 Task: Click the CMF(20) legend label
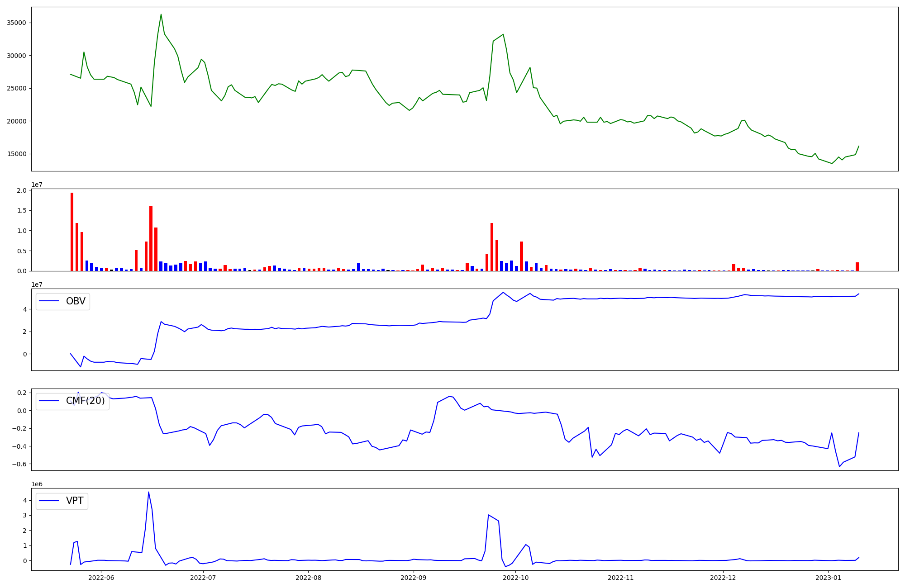pos(85,401)
